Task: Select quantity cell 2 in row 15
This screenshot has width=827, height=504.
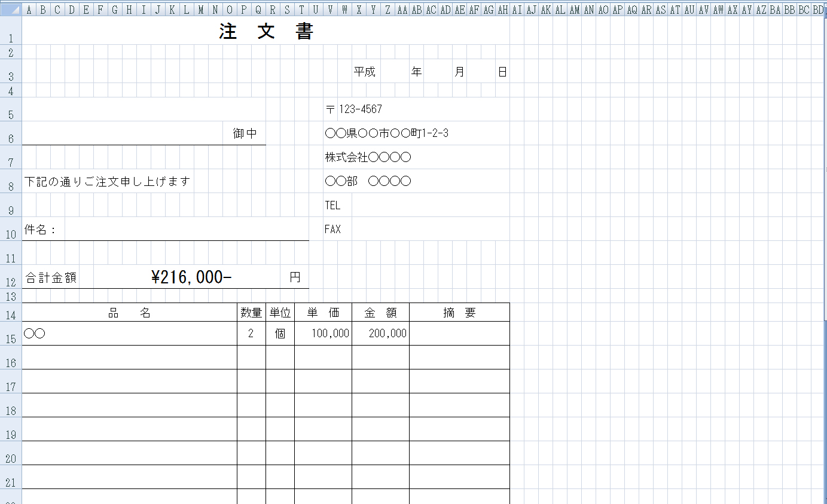Action: click(251, 334)
